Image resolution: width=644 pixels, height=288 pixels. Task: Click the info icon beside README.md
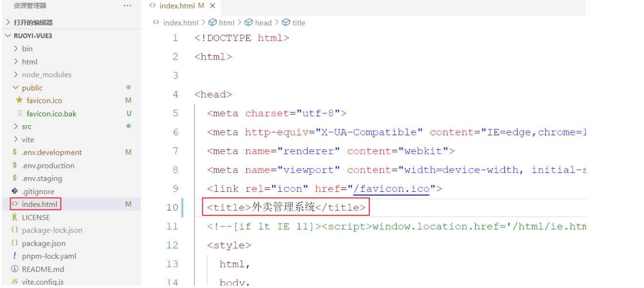(15, 269)
